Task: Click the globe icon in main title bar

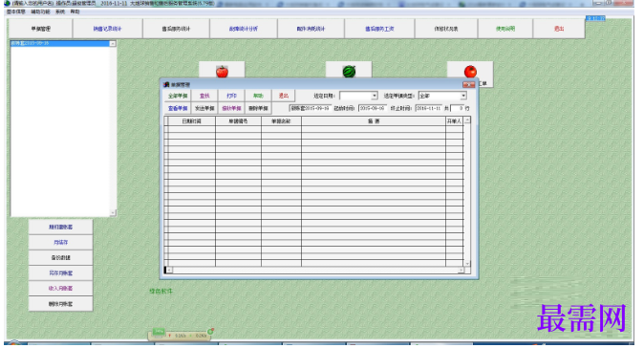Action: pos(7,3)
